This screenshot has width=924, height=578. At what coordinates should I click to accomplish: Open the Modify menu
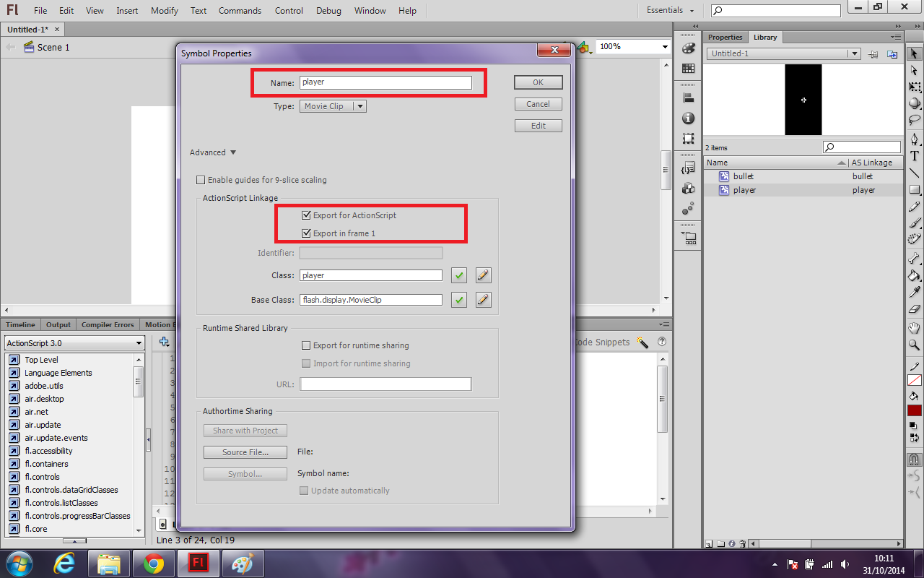[164, 10]
